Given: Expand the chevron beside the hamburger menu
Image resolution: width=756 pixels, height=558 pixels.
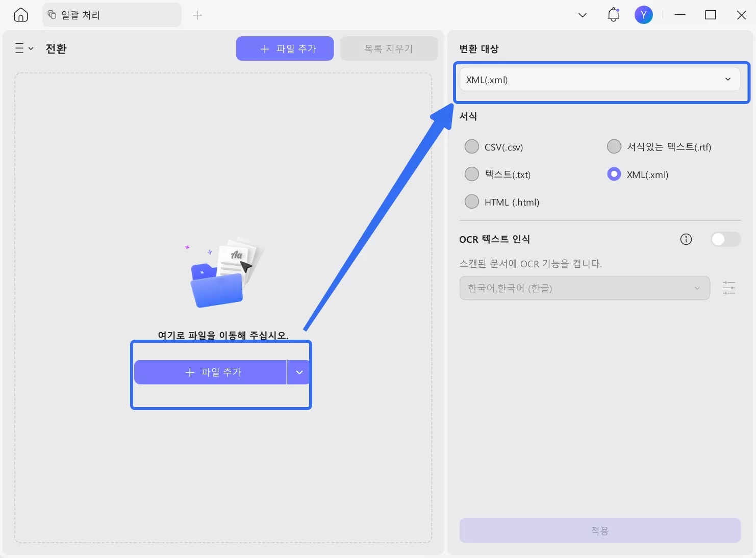Looking at the screenshot, I should click(32, 48).
